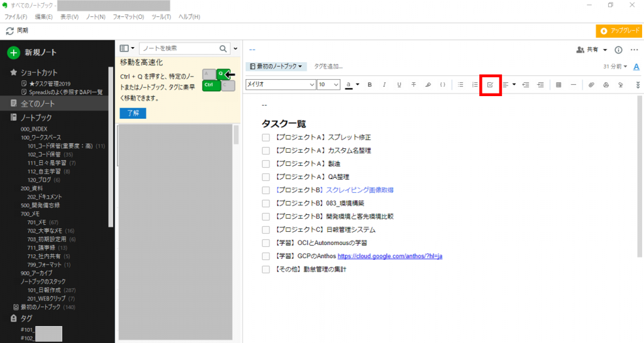Click the font color swatch (a)

[348, 85]
